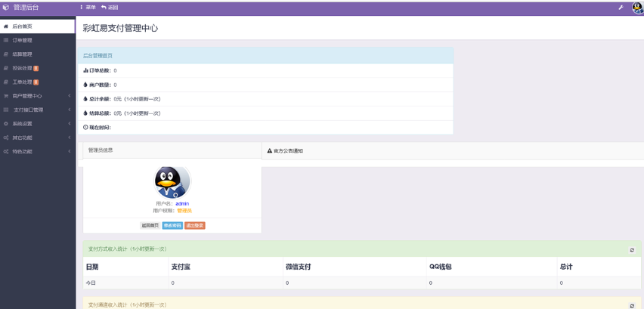Toggle the sidebar with the 菜单 button
Image resolution: width=644 pixels, height=309 pixels.
88,8
